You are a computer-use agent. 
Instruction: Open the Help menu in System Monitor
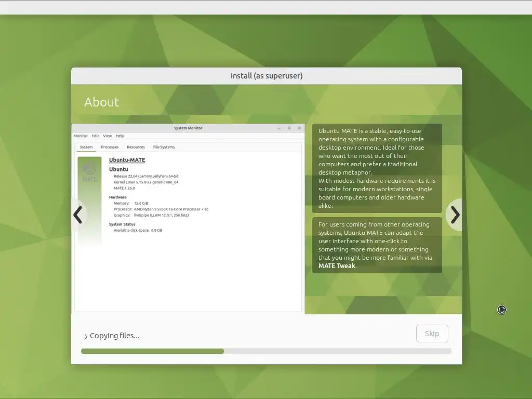click(x=120, y=136)
